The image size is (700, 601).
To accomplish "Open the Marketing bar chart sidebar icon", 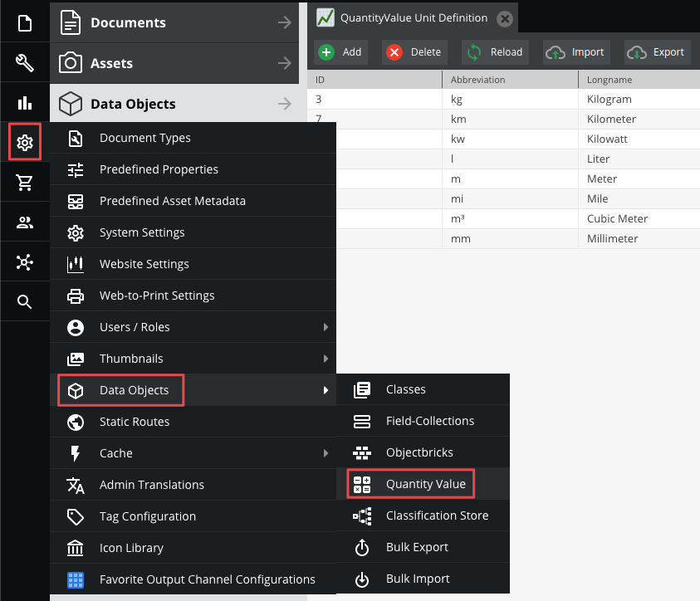I will pyautogui.click(x=25, y=103).
